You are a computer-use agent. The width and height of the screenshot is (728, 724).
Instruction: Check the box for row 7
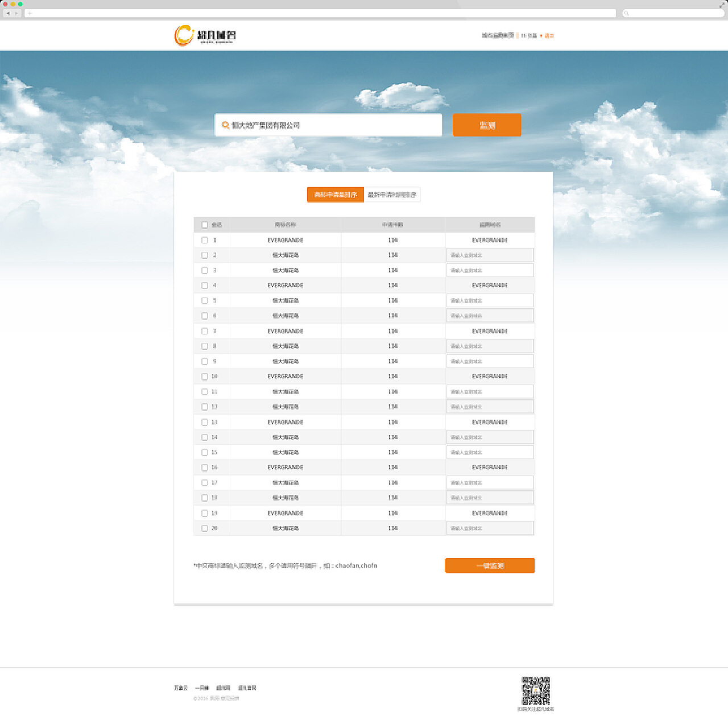(205, 331)
